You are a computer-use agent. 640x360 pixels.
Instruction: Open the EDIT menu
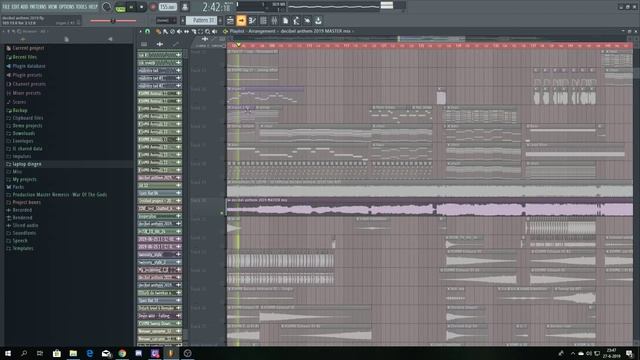[15, 7]
